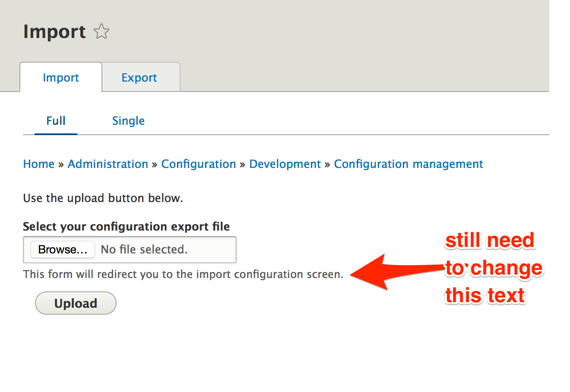Select the Import primary tab
570x392 pixels.
tap(61, 78)
